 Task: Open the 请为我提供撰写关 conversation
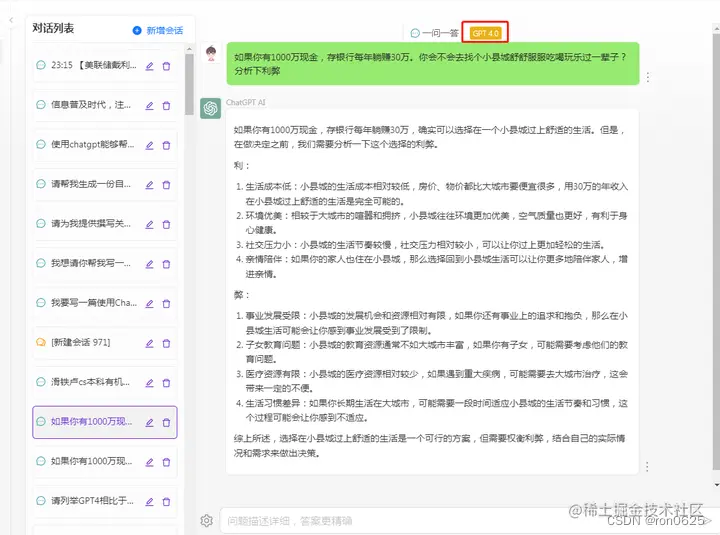click(x=105, y=224)
